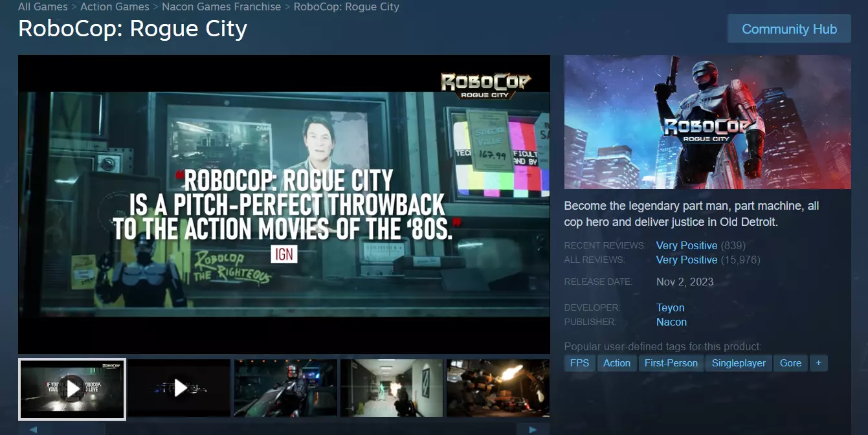
Task: Click RoboCop: Rogue City breadcrumb link
Action: (x=346, y=6)
